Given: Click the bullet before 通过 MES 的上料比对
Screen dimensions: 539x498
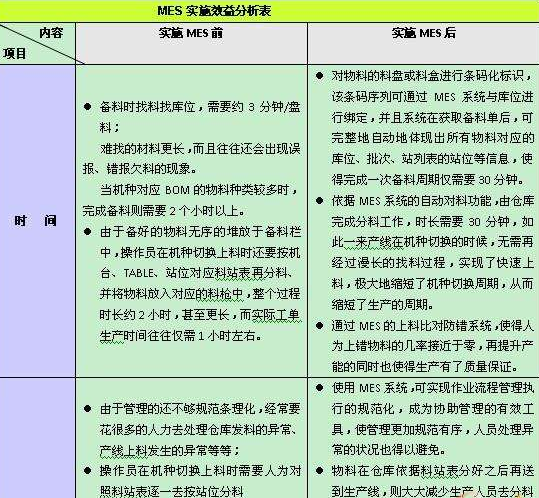Looking at the screenshot, I should (x=320, y=325).
